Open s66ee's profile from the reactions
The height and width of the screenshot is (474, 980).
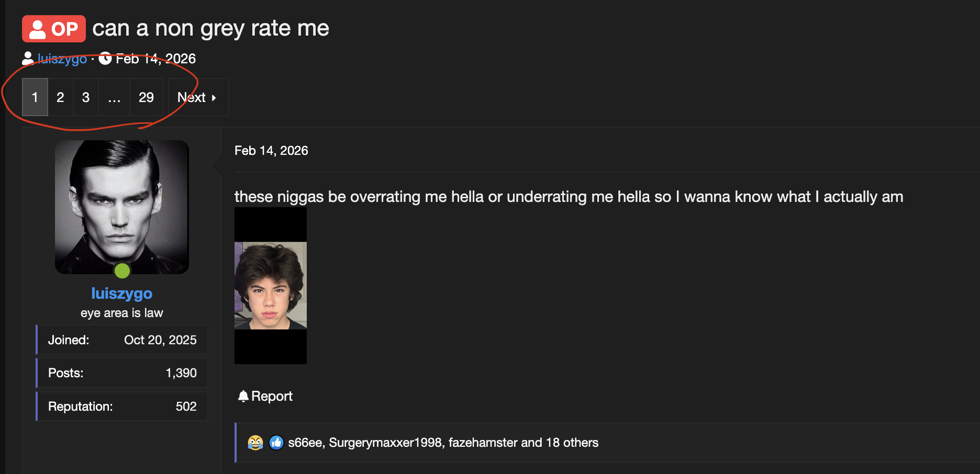(305, 443)
